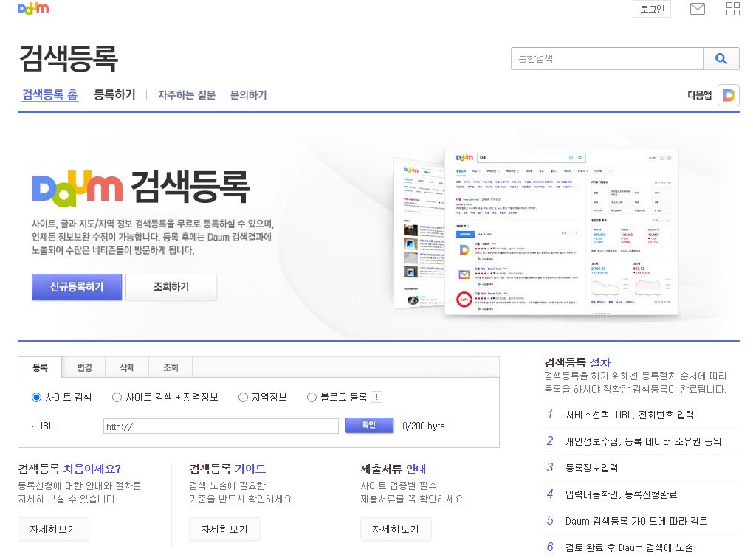Image resolution: width=753 pixels, height=560 pixels.
Task: Switch to the 등록 tab
Action: (41, 367)
